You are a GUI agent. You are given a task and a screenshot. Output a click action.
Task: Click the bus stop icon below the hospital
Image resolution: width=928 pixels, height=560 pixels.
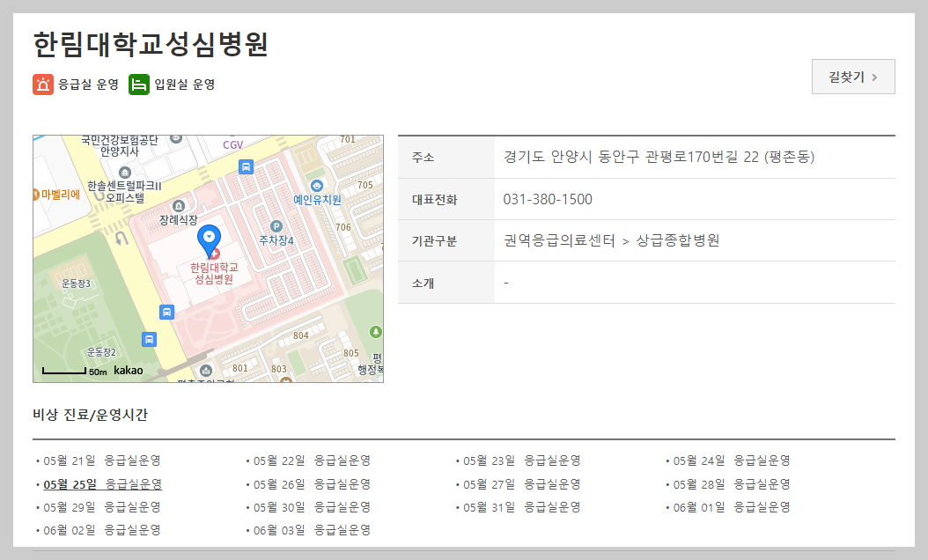[x=167, y=312]
